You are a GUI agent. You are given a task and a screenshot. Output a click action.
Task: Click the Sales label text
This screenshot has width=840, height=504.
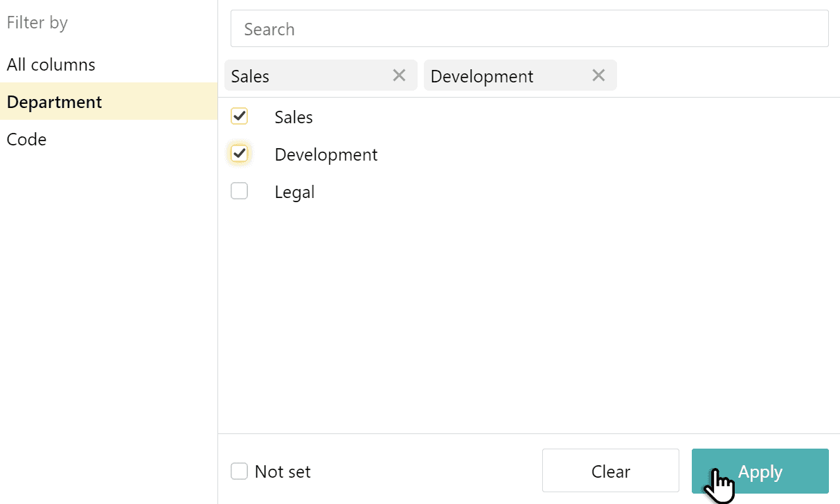pyautogui.click(x=294, y=117)
